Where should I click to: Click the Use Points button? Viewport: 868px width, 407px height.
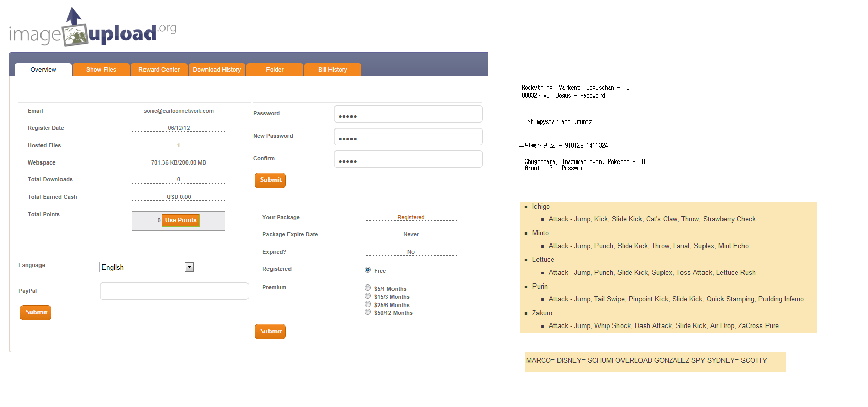tap(181, 220)
